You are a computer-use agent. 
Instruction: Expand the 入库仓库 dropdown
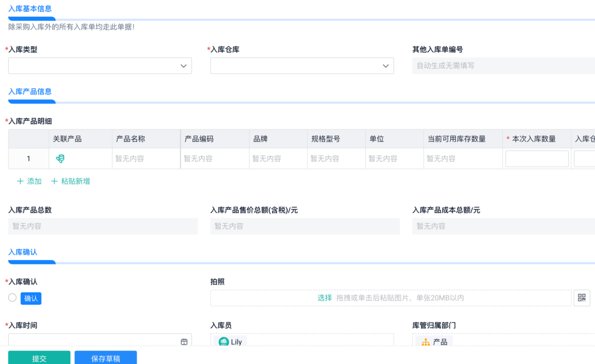click(385, 66)
